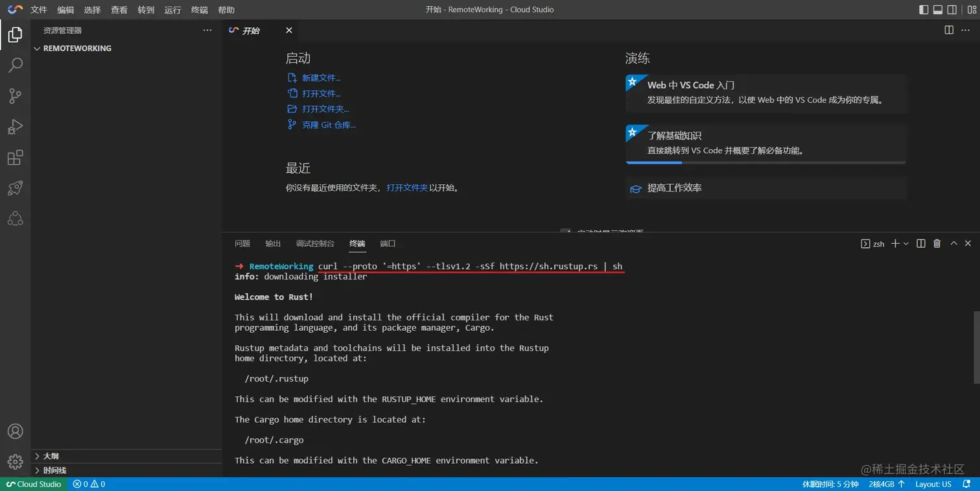Viewport: 980px width, 491px height.
Task: Click the Cloud Studio status bar button
Action: click(x=33, y=485)
